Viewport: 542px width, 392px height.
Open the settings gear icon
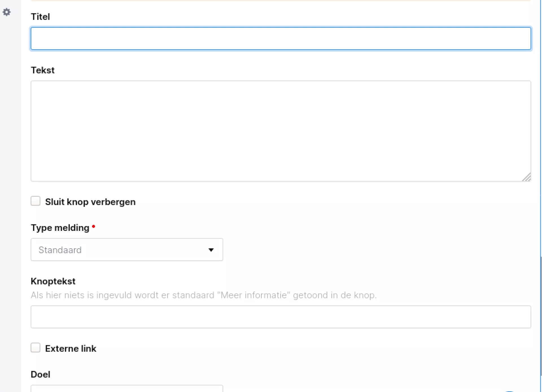[7, 12]
